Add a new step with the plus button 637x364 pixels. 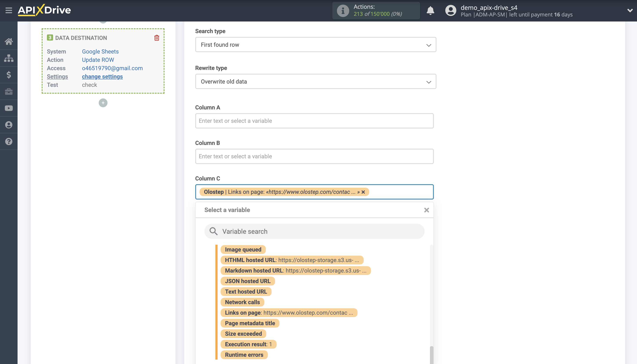point(103,103)
